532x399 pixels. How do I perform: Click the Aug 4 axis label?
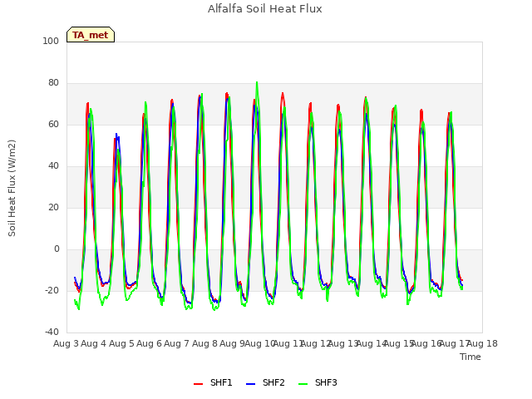[x=94, y=343]
